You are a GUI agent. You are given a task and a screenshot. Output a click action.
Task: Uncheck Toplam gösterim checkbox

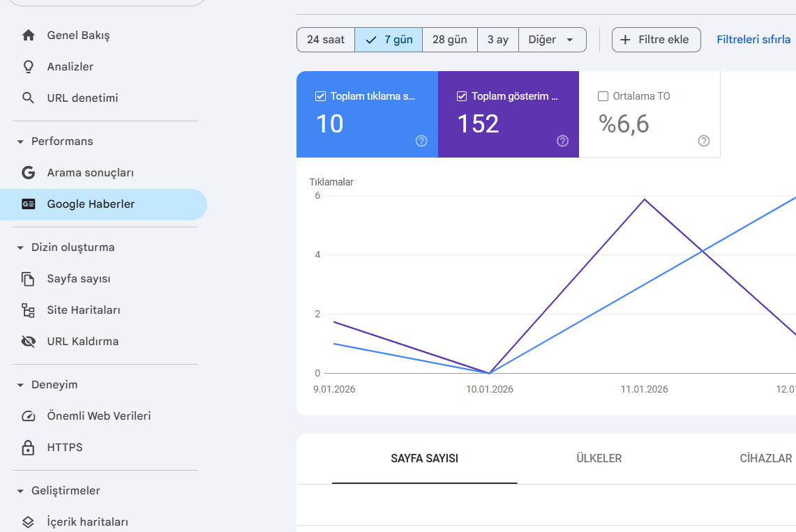(461, 96)
